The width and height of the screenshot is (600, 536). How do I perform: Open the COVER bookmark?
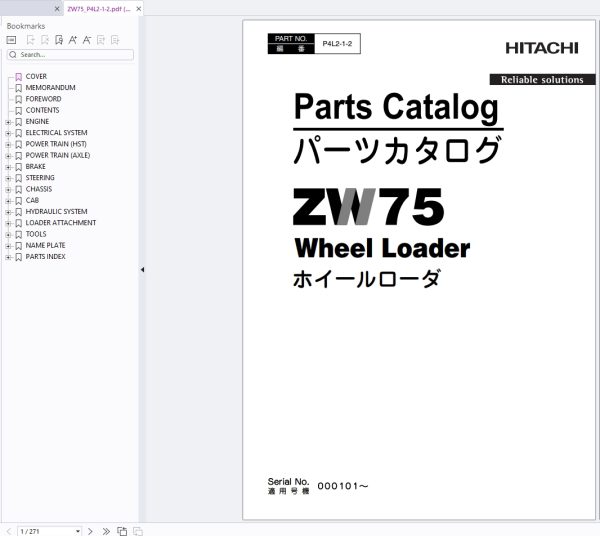point(36,77)
